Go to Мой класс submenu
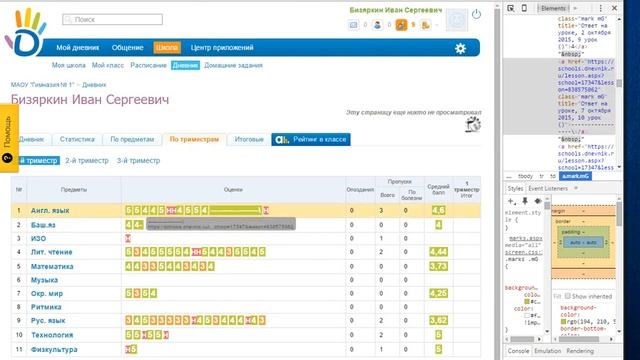 [108, 65]
